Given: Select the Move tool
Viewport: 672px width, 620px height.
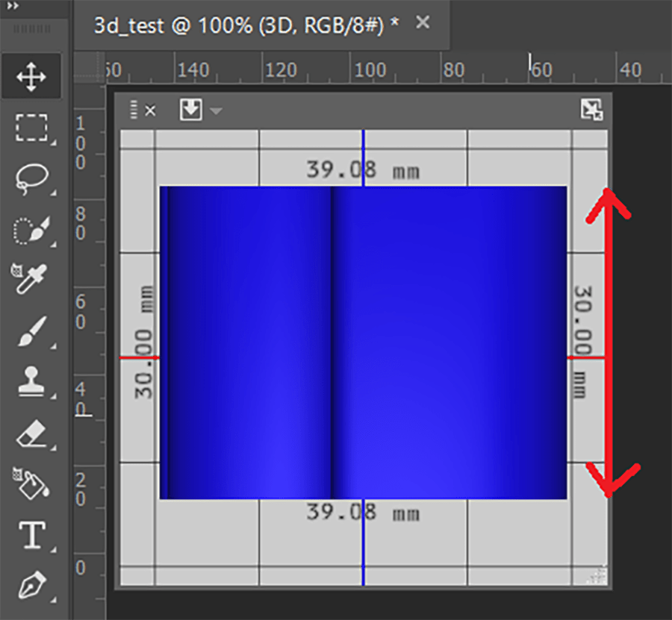Looking at the screenshot, I should point(31,77).
